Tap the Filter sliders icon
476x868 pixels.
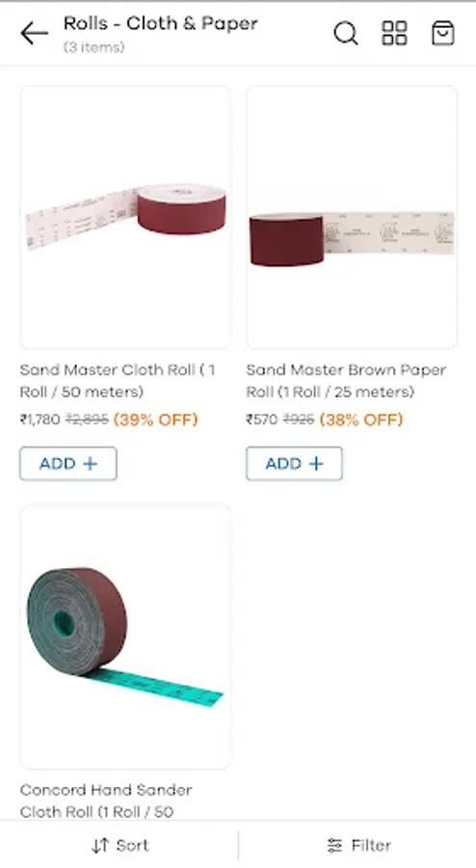(x=334, y=845)
